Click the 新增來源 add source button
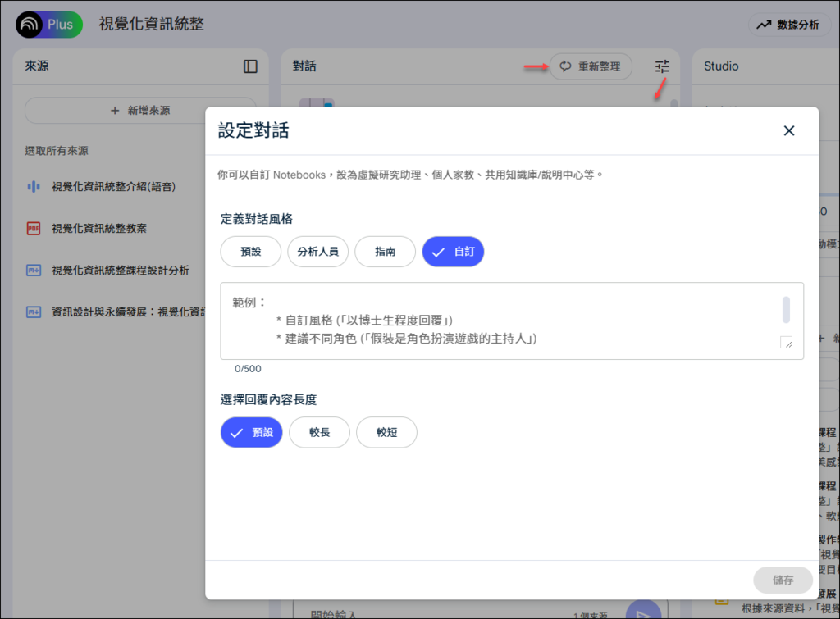 140,111
